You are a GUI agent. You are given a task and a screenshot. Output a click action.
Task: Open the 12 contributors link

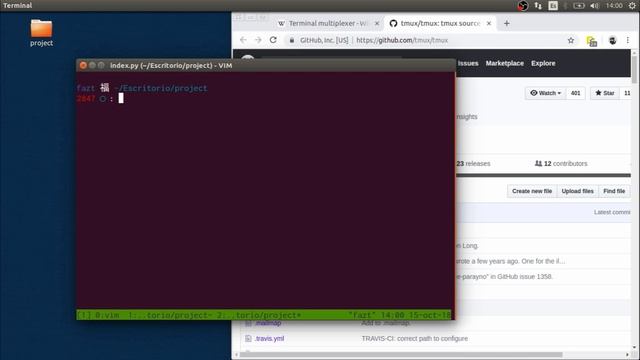coord(561,163)
